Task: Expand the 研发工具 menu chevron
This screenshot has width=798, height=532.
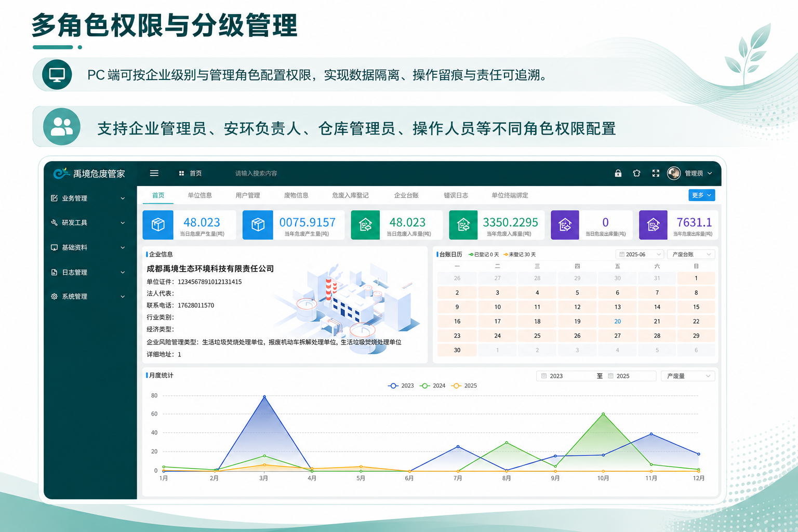Action: coord(123,223)
